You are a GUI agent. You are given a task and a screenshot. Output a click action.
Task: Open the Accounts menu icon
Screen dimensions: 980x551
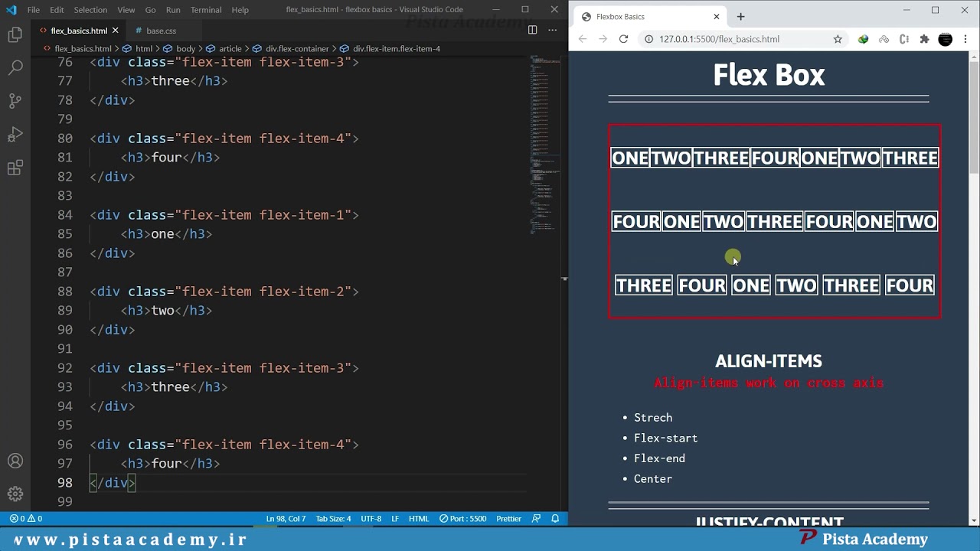pyautogui.click(x=15, y=461)
